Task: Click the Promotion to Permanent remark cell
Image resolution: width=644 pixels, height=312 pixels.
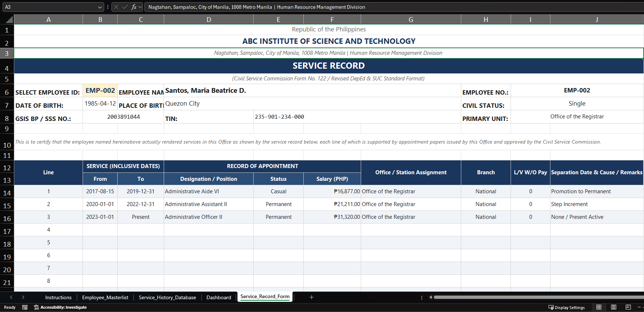Action: [596, 191]
